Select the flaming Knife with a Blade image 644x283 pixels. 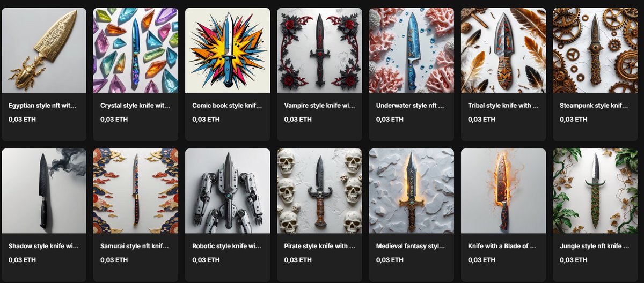[x=503, y=191]
